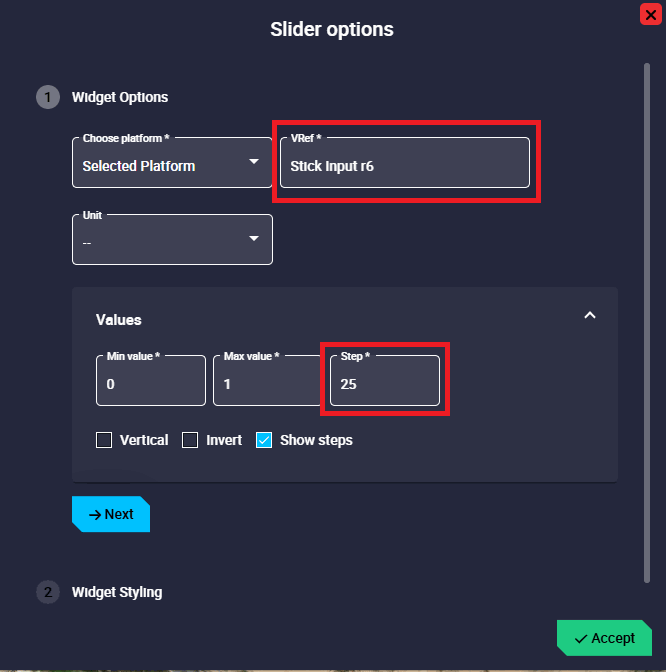Collapse the Values section chevron
This screenshot has height=672, width=666.
coord(590,315)
